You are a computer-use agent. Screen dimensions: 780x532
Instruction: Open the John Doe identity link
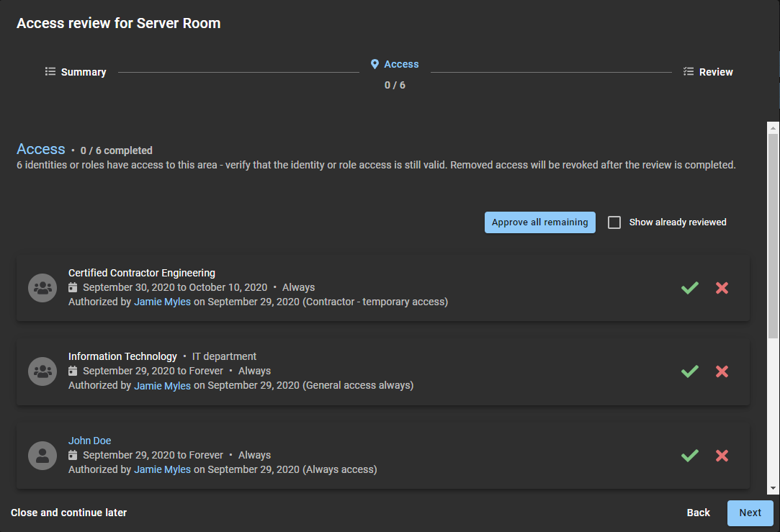tap(89, 441)
